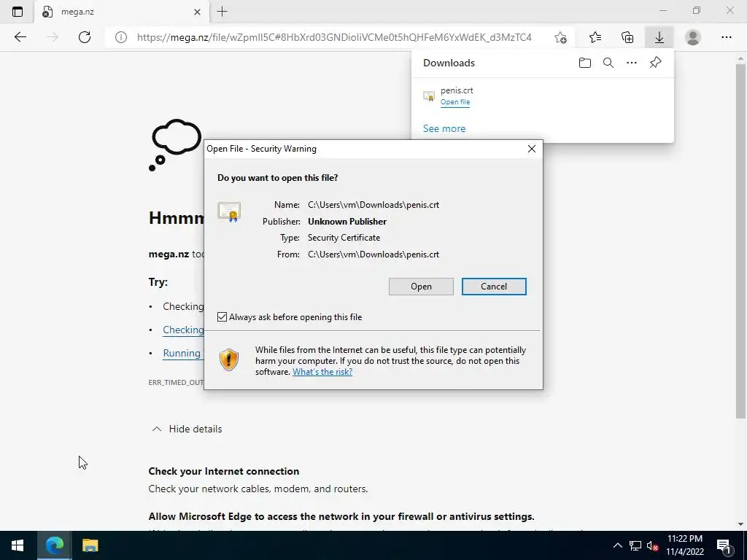747x560 pixels.
Task: Open more options in Downloads panel
Action: (632, 63)
